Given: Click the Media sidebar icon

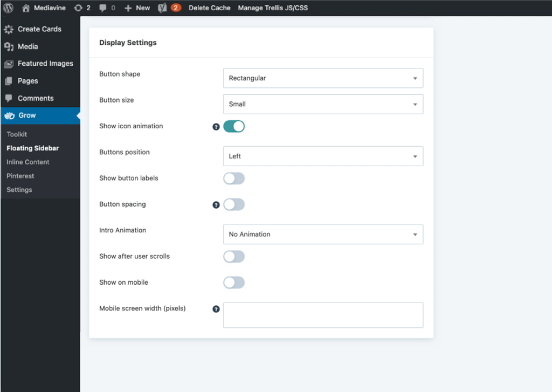Looking at the screenshot, I should click(9, 46).
